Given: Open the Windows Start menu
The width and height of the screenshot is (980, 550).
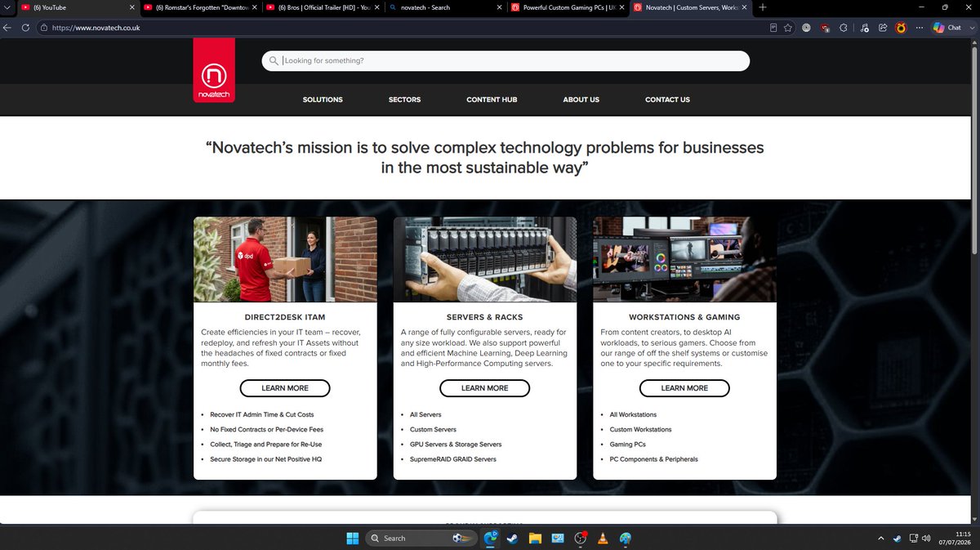Looking at the screenshot, I should click(x=352, y=538).
